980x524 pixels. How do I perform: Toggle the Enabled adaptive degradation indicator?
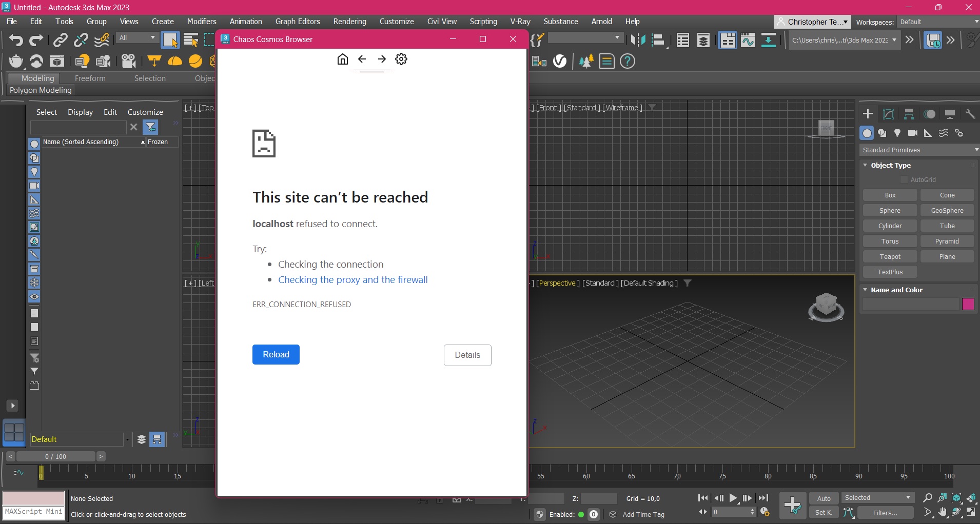581,515
